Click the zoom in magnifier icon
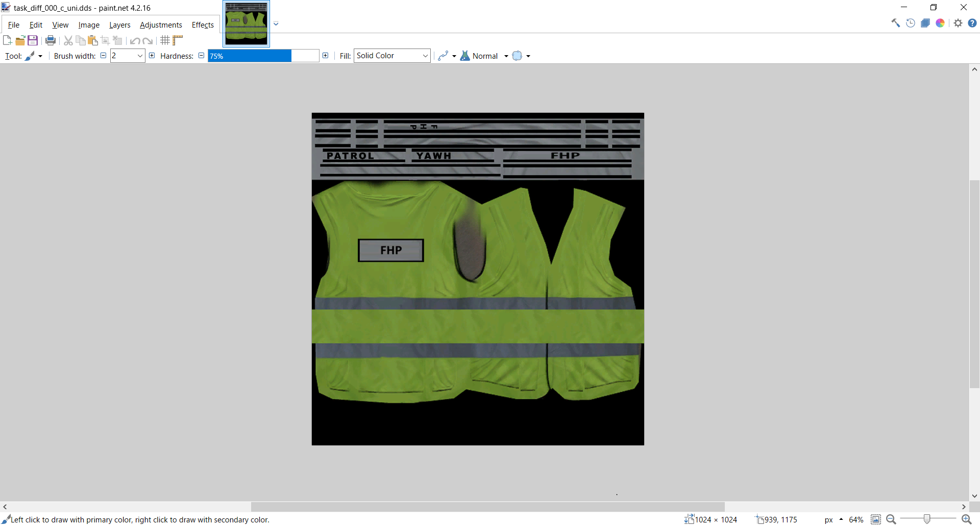Image resolution: width=980 pixels, height=526 pixels. (x=966, y=519)
